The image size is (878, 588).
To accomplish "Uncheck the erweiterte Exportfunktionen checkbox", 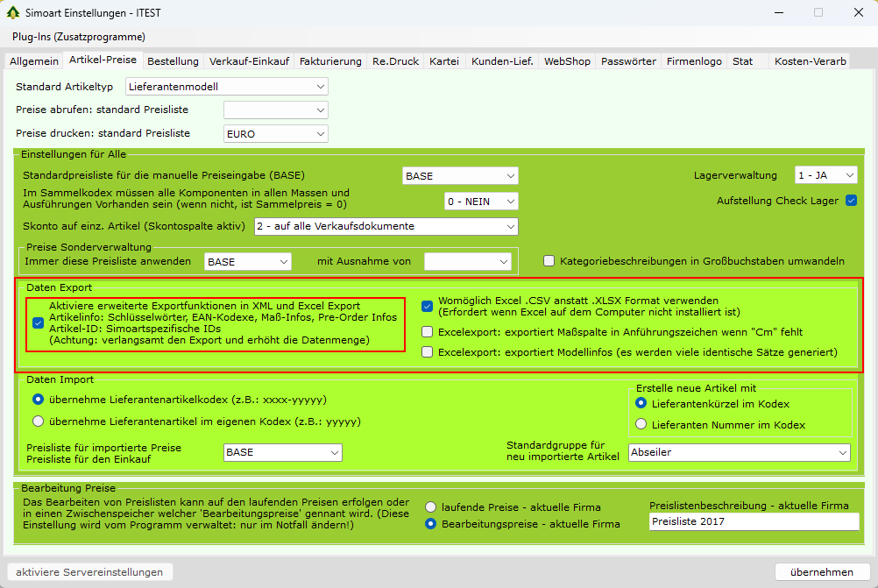I will [38, 322].
